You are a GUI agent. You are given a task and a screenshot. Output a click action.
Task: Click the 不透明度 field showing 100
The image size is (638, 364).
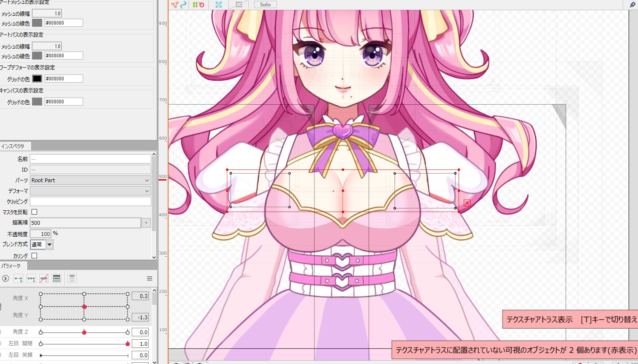pyautogui.click(x=40, y=234)
